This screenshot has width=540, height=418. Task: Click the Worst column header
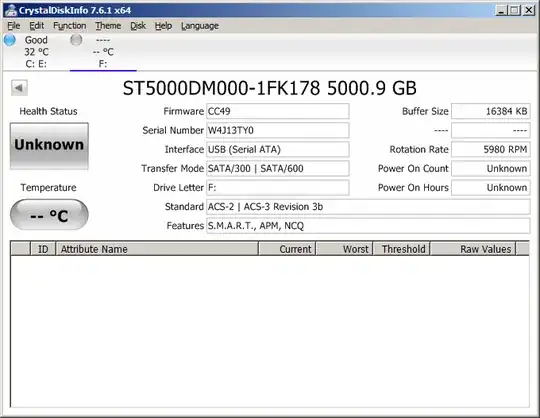344,249
